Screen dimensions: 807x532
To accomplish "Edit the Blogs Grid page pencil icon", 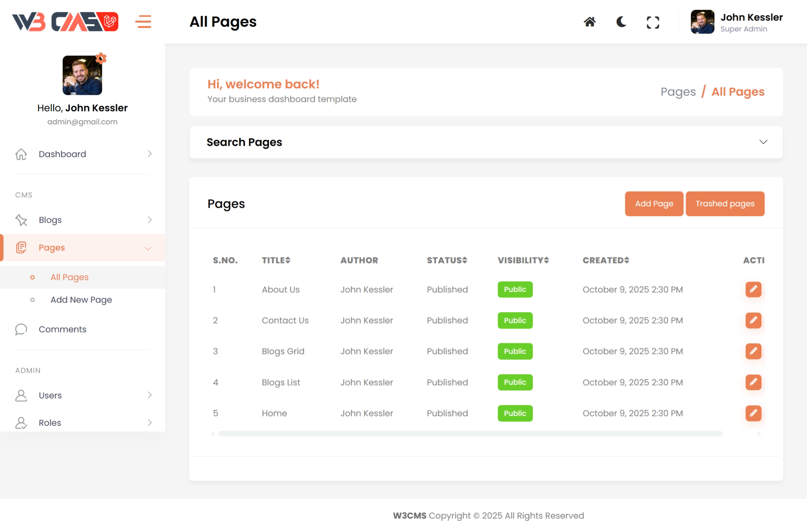I will pos(753,351).
